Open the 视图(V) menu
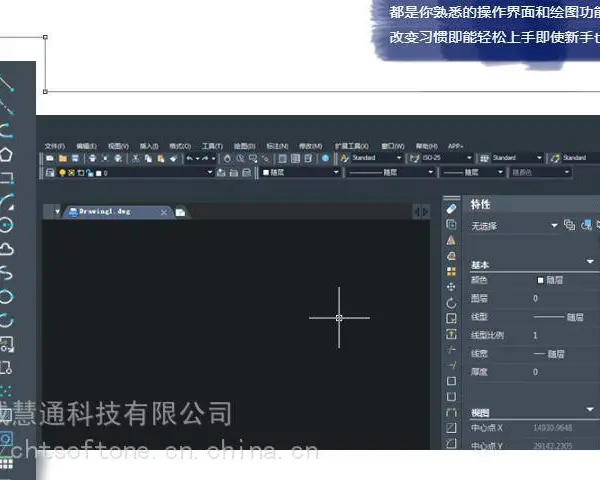This screenshot has height=480, width=600. [x=118, y=146]
